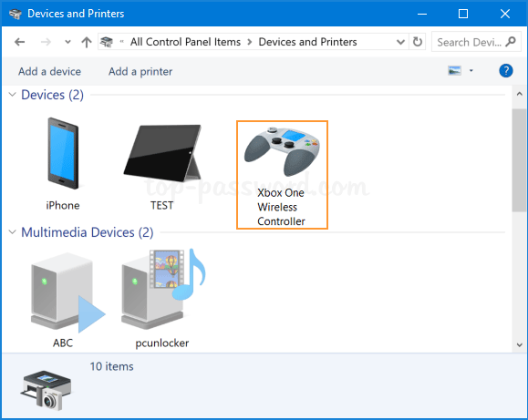
Task: Open the address bar history dropdown
Action: pyautogui.click(x=400, y=42)
